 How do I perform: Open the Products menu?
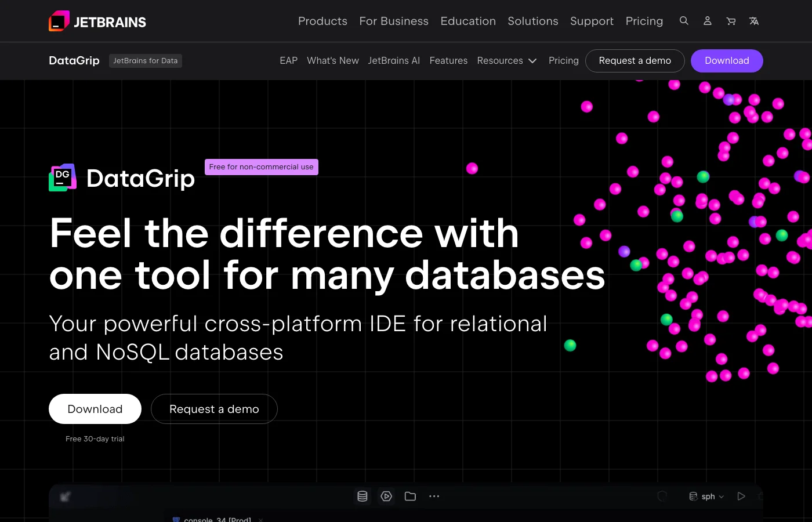[322, 21]
